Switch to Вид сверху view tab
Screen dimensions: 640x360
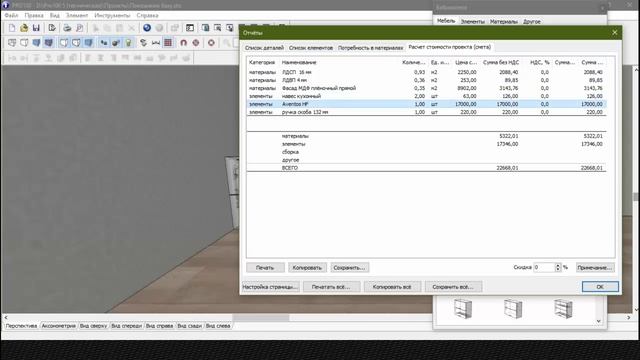click(x=93, y=326)
